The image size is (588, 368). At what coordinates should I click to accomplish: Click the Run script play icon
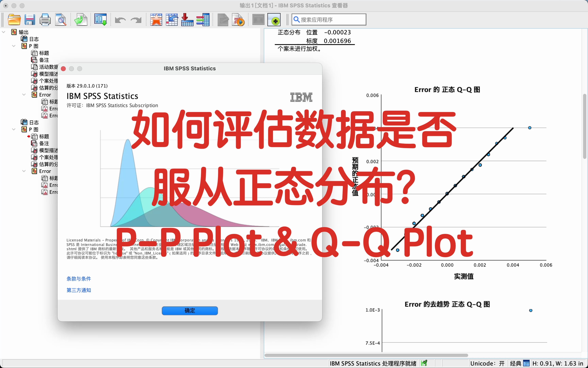click(238, 20)
